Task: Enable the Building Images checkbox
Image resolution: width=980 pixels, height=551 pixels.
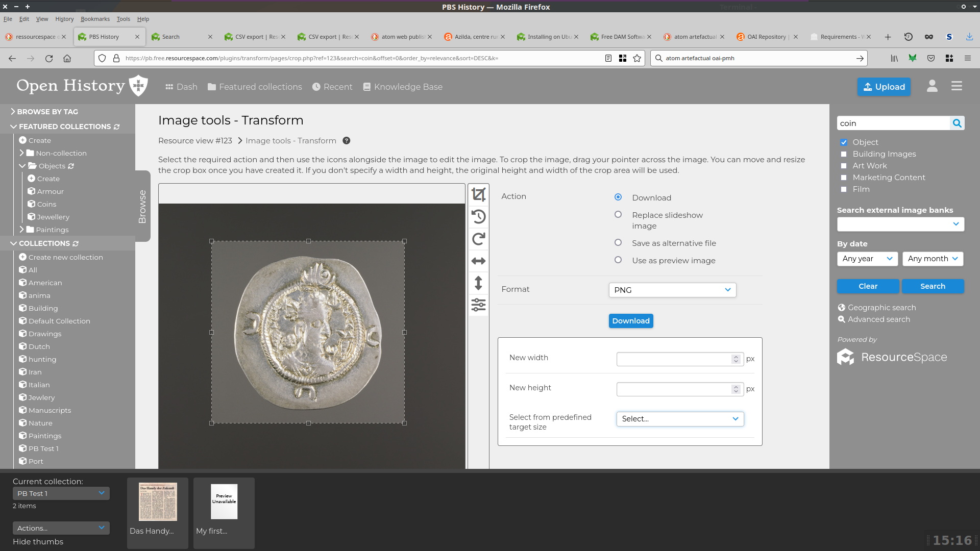Action: (844, 154)
